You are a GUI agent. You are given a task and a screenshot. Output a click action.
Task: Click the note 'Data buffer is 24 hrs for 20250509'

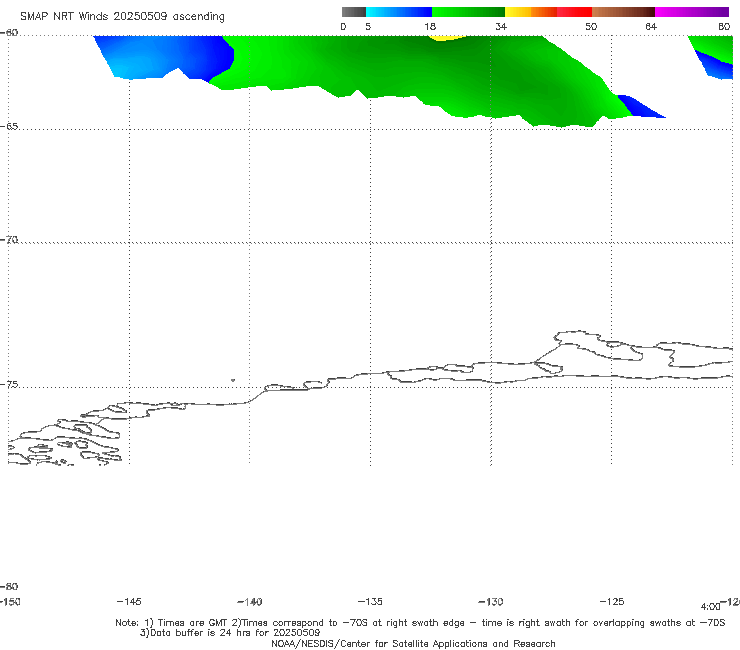230,633
